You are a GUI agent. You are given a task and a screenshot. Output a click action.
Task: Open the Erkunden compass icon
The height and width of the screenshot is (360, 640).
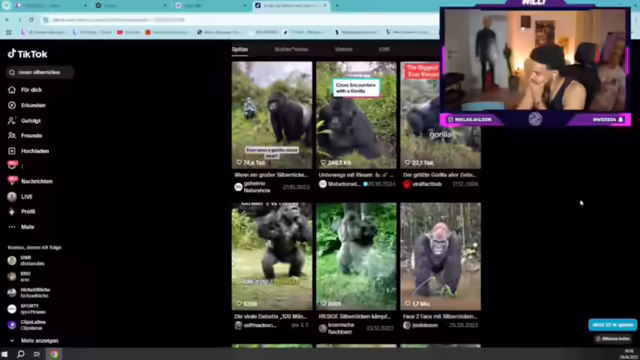click(x=12, y=105)
